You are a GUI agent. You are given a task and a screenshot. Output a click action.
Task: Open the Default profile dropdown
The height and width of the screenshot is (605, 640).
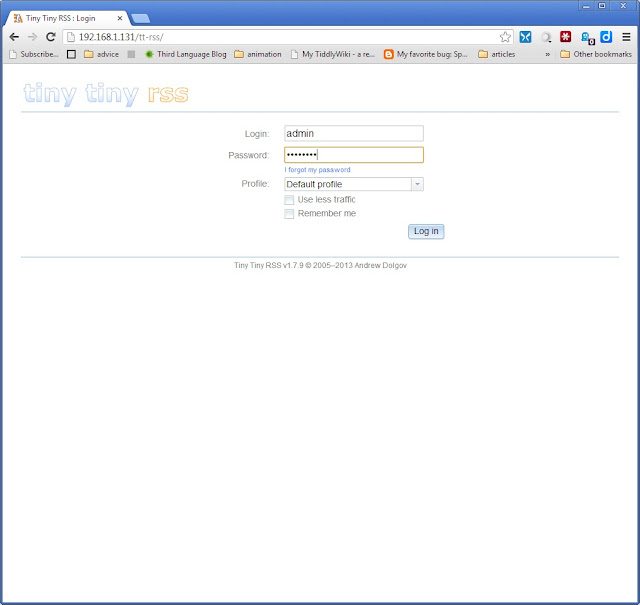354,185
